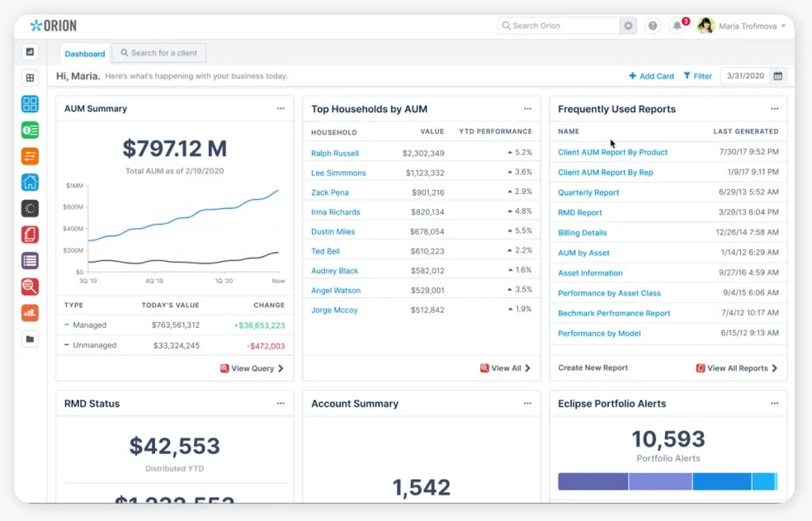
Task: Open Performance by Asset Class report
Action: (x=609, y=293)
